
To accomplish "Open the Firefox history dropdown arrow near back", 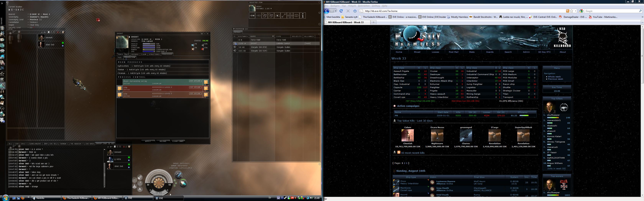I will (x=335, y=11).
